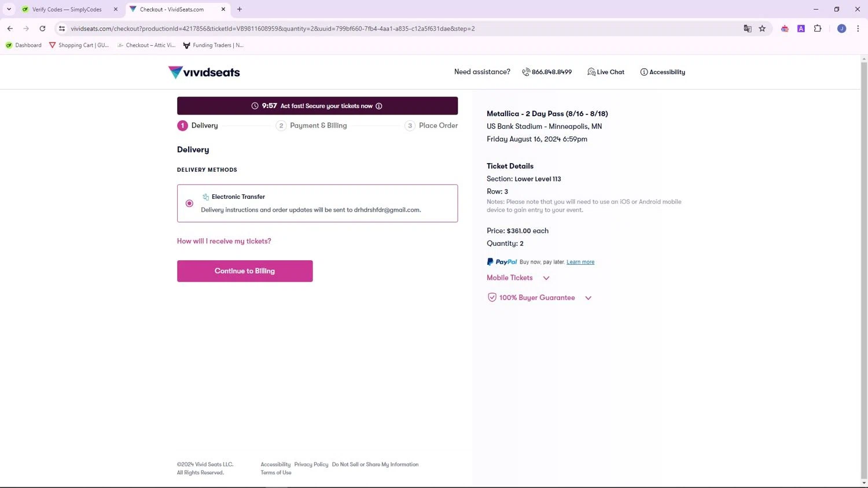Open Funding Traders bookmark

[x=213, y=45]
